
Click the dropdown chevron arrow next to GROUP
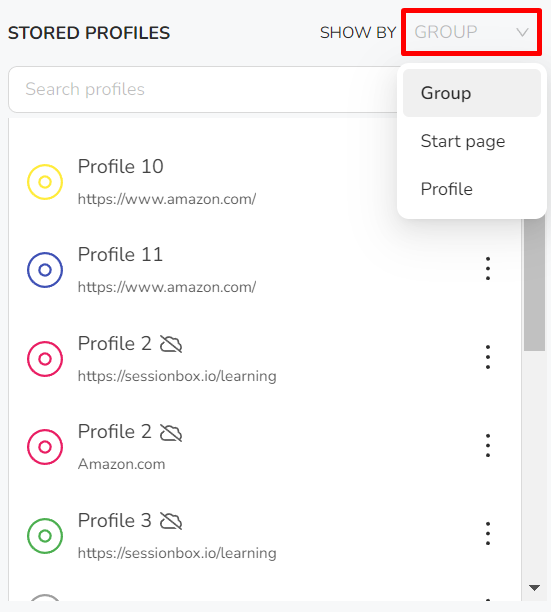[522, 32]
